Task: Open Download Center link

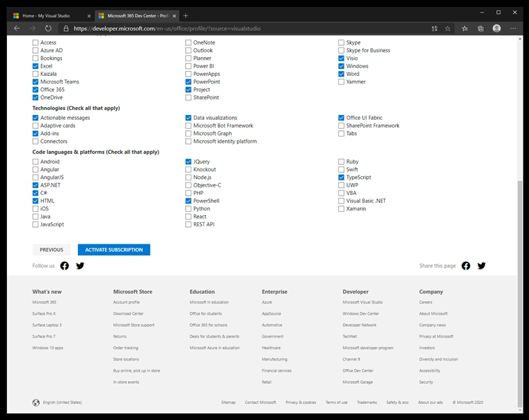Action: click(x=128, y=313)
